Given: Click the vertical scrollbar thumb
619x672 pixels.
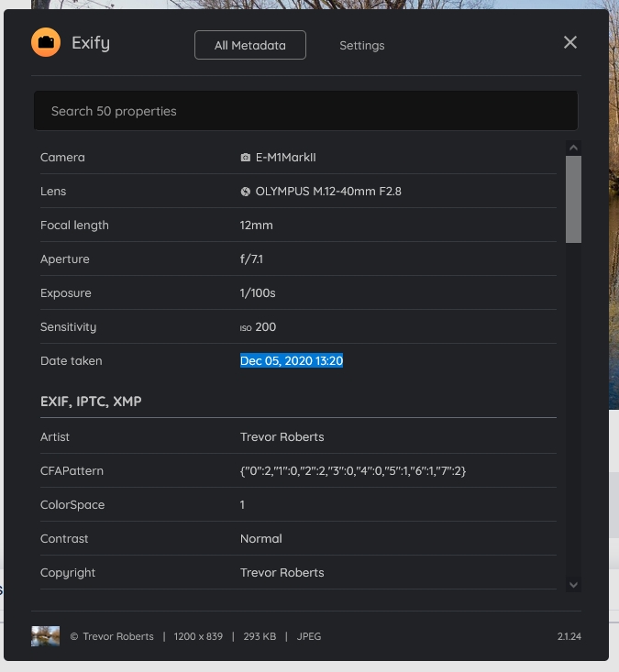Looking at the screenshot, I should point(573,198).
